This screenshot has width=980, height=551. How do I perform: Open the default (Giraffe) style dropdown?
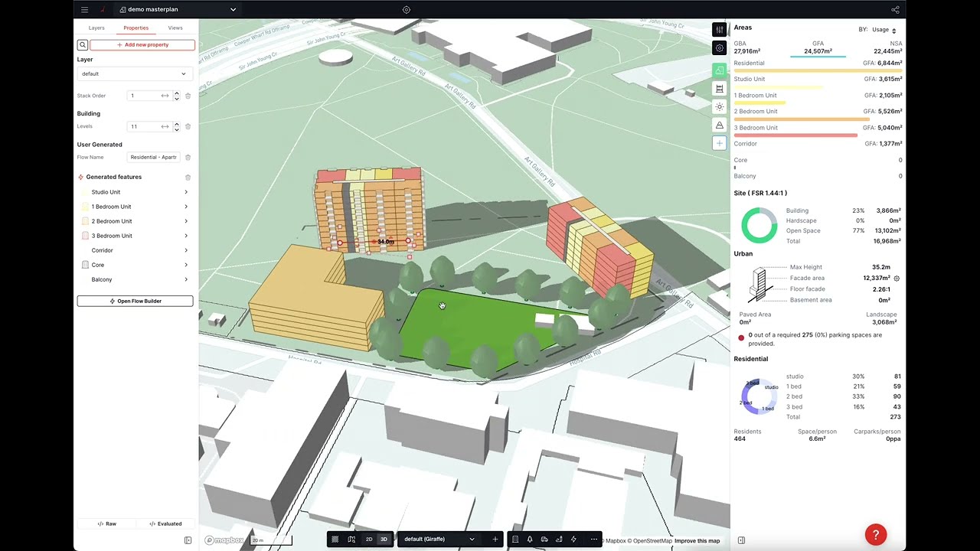[x=439, y=539]
